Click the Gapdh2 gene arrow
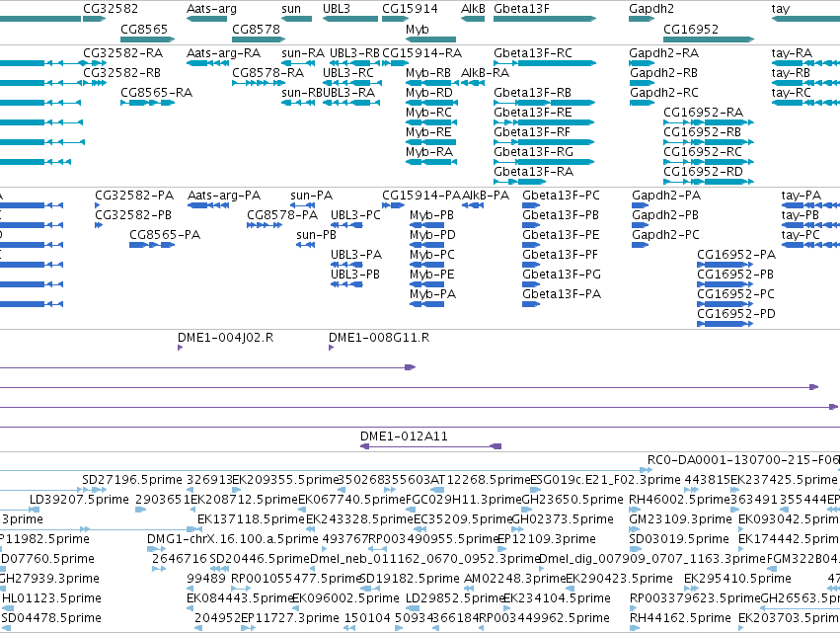The height and width of the screenshot is (633, 840). pyautogui.click(x=642, y=19)
